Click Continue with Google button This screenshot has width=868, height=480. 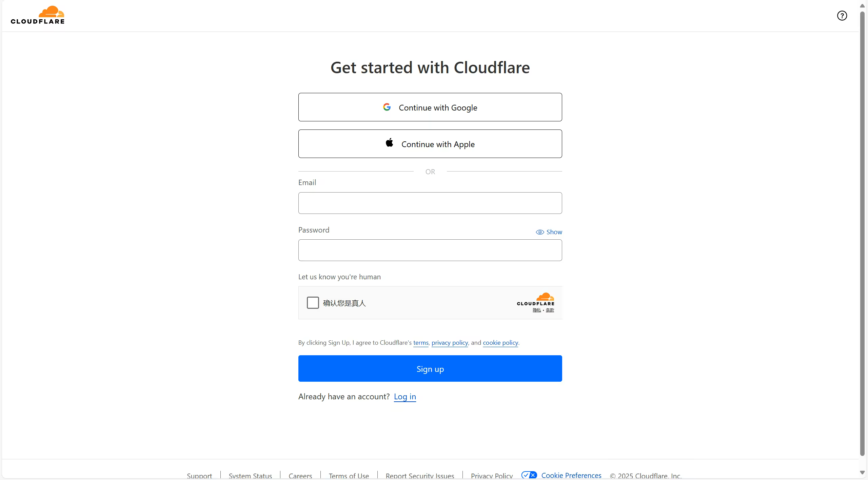[430, 107]
